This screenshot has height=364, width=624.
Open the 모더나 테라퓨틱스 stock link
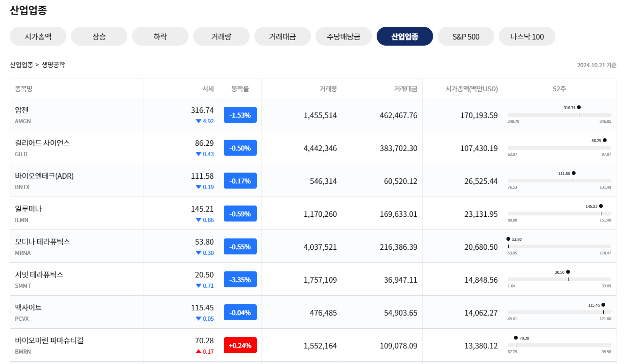point(42,242)
